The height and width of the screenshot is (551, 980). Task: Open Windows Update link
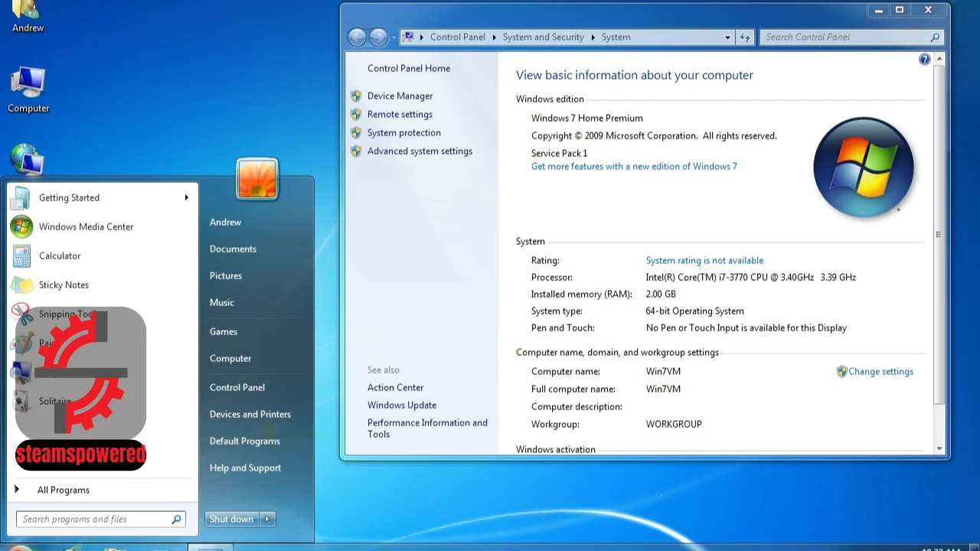pyautogui.click(x=402, y=405)
